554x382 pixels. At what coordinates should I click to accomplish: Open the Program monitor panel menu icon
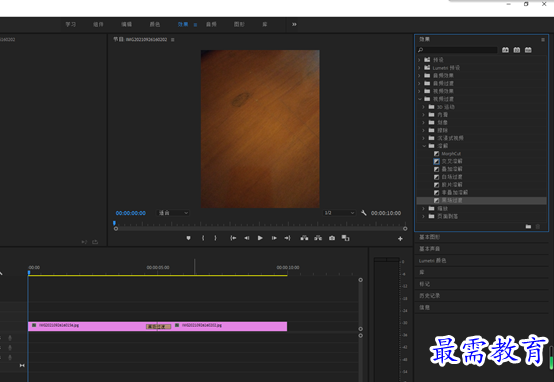pos(173,40)
